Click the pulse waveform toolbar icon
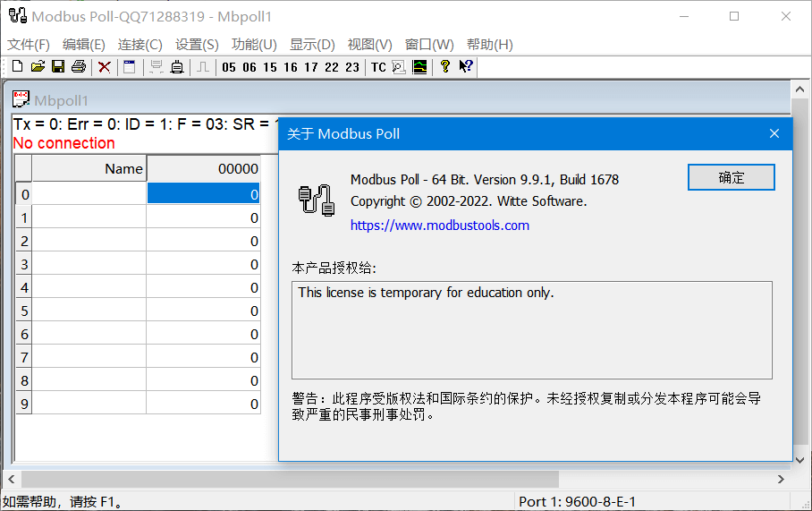 203,67
